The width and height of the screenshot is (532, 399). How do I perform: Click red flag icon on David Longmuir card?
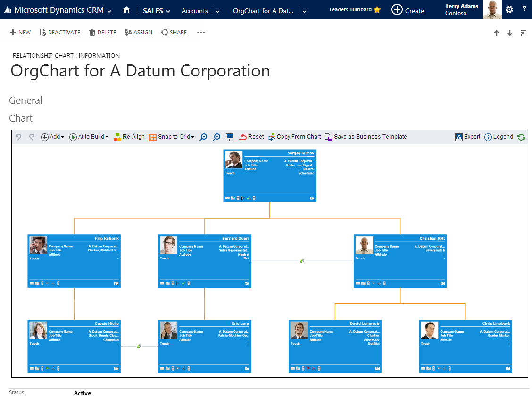point(308,368)
